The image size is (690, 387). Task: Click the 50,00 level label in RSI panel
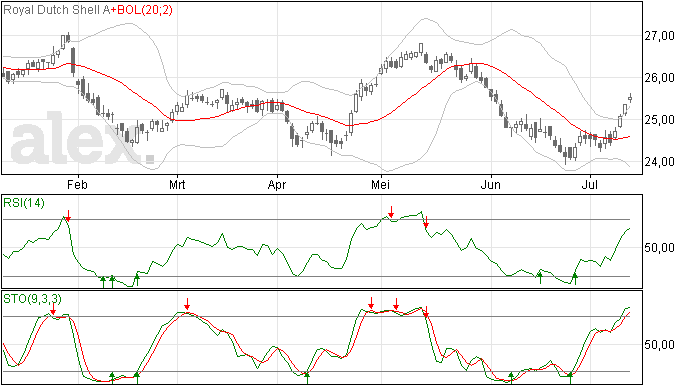(660, 248)
